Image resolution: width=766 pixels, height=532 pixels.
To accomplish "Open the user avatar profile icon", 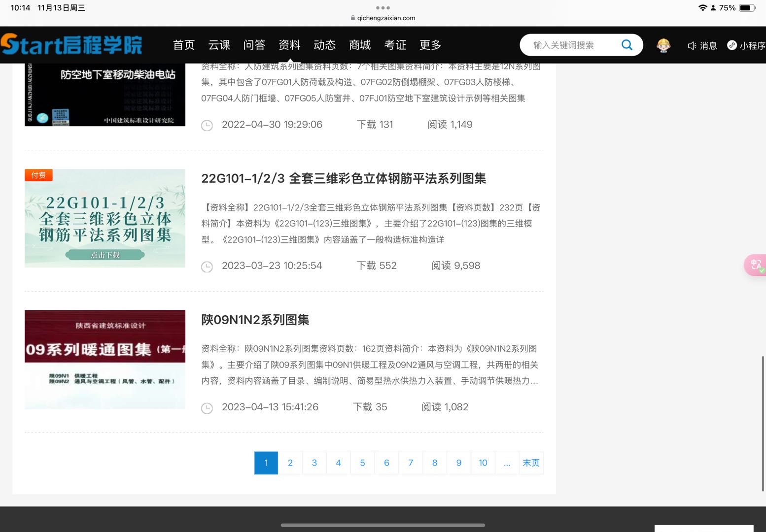I will (x=663, y=45).
